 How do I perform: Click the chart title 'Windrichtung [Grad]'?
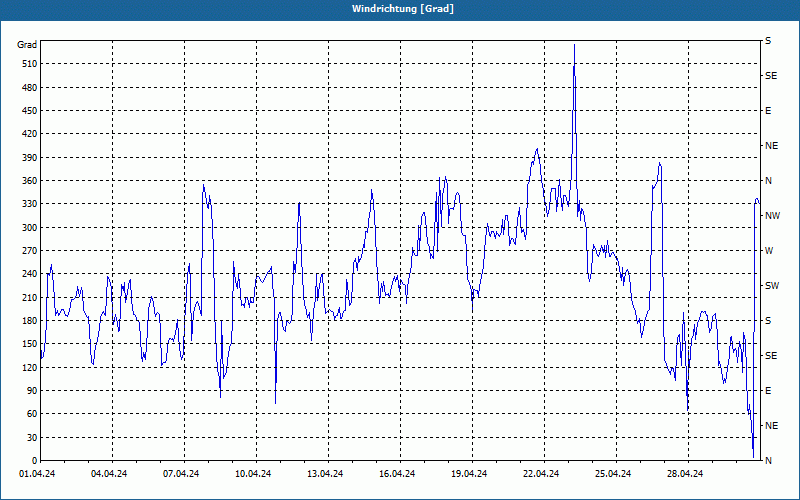point(403,9)
